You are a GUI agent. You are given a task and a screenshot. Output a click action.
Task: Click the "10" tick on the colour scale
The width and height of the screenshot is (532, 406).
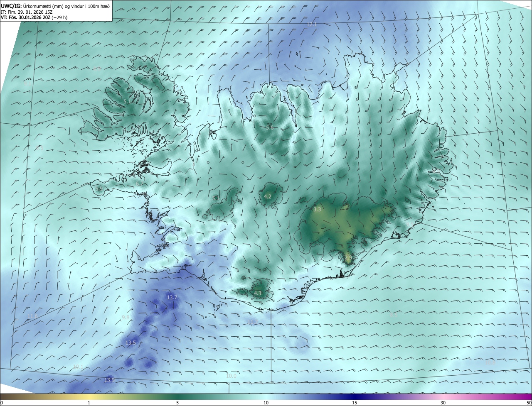[x=266, y=403]
